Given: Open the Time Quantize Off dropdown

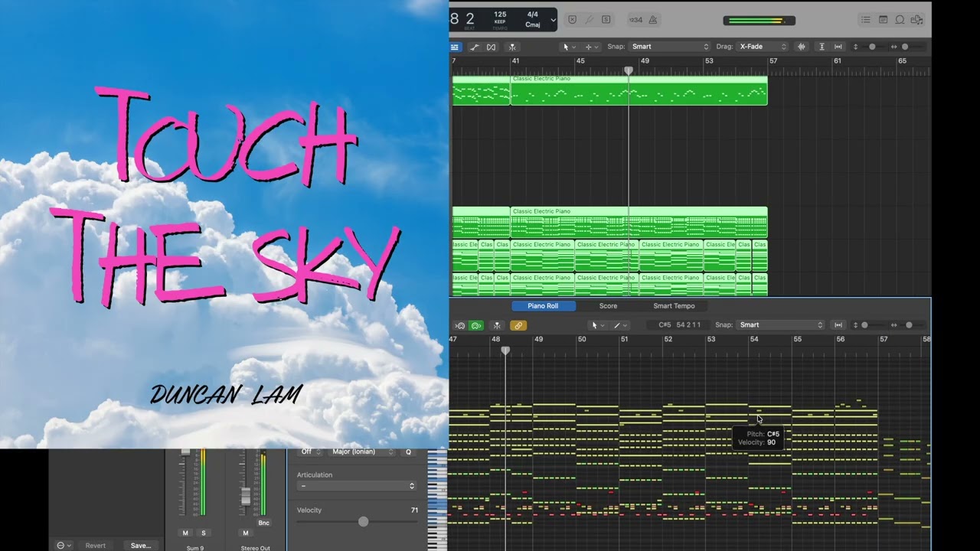Looking at the screenshot, I should [311, 452].
